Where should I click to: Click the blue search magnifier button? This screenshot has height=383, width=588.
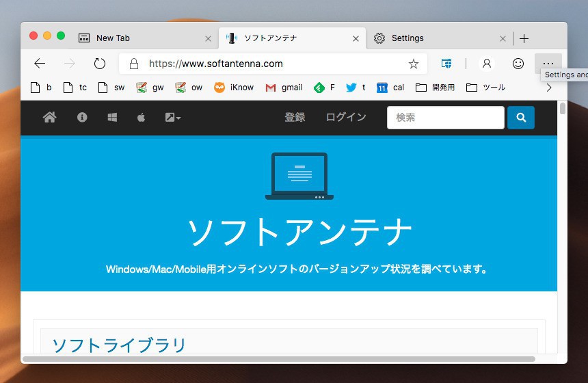pos(521,118)
